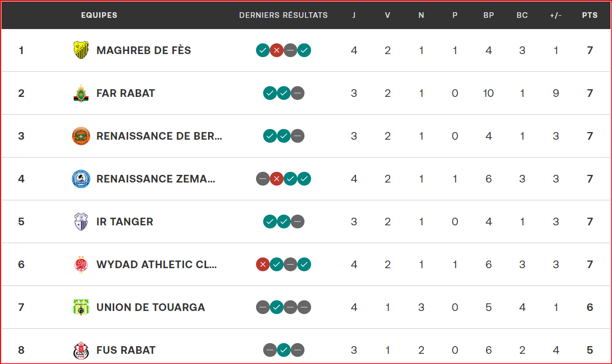Image resolution: width=612 pixels, height=364 pixels.
Task: Open the FAR Rabat team name link
Action: coord(125,93)
